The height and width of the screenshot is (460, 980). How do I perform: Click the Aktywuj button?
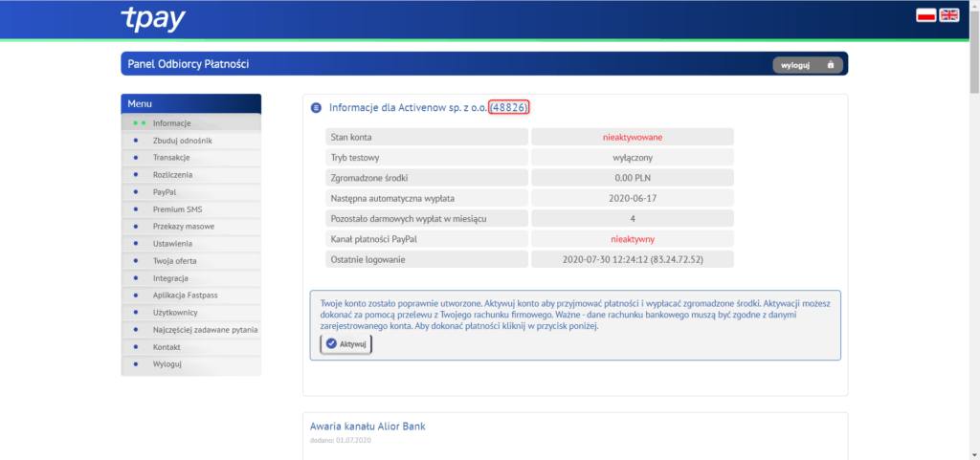346,344
